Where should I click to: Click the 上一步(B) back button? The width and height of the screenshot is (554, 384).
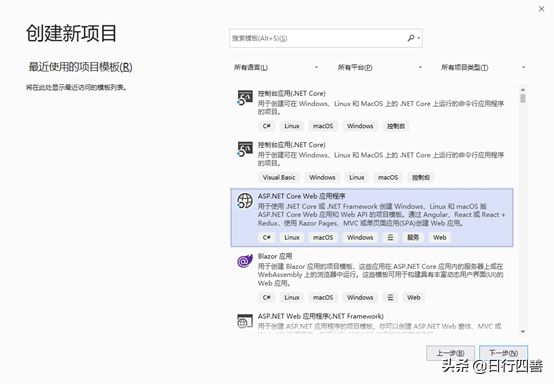pos(450,353)
